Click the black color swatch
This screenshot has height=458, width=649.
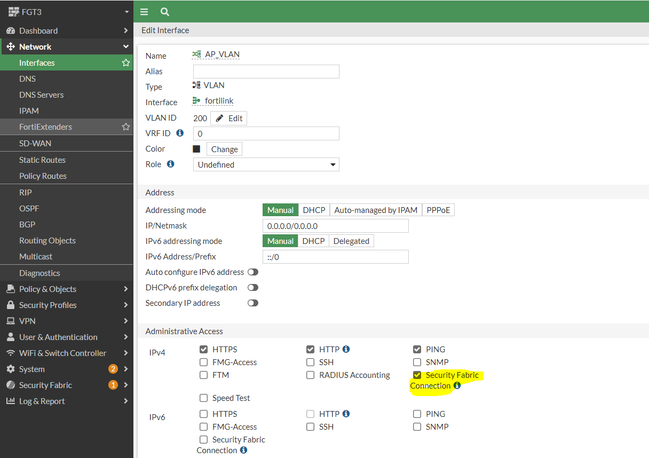pyautogui.click(x=197, y=149)
